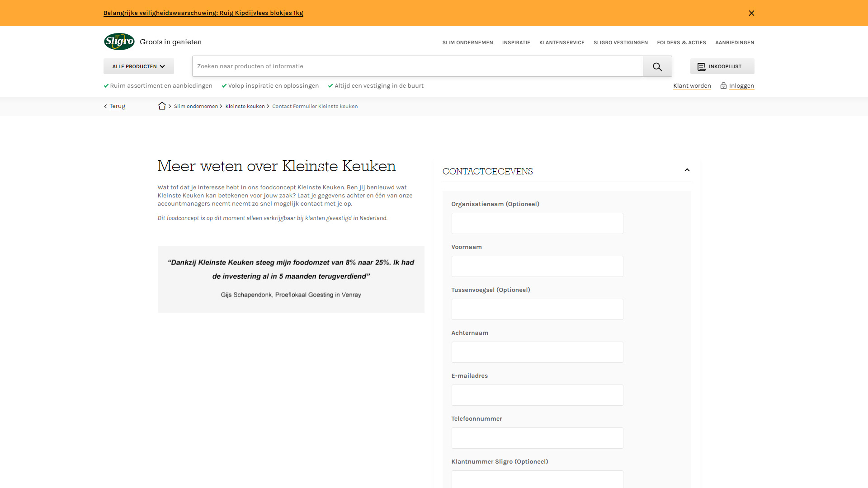Open Sligro Vestigingen navigation item
Screen dimensions: 868x488
(620, 42)
